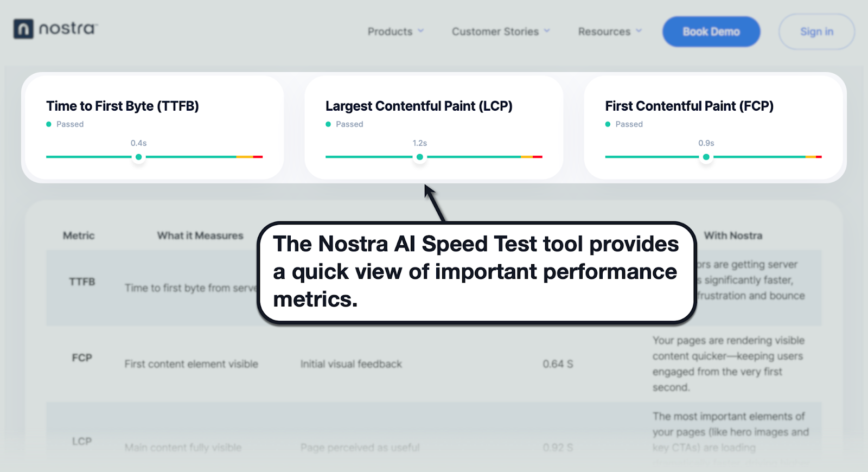Viewport: 868px width, 472px height.
Task: Expand the Resources dropdown chevron
Action: (x=639, y=31)
